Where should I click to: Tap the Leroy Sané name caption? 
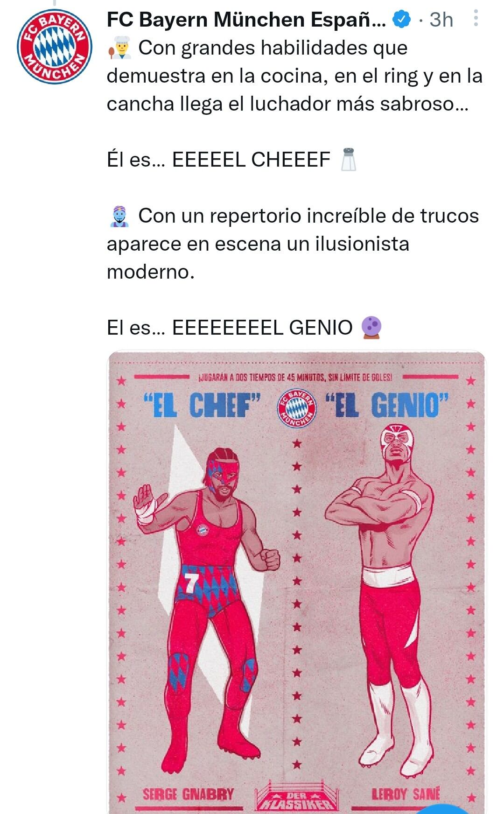pyautogui.click(x=406, y=794)
